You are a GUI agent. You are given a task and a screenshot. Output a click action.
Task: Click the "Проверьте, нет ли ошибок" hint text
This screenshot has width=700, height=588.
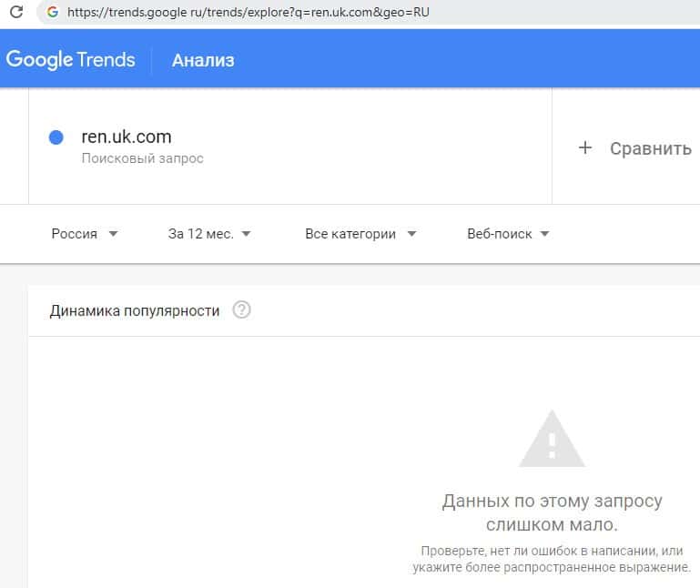(x=552, y=560)
